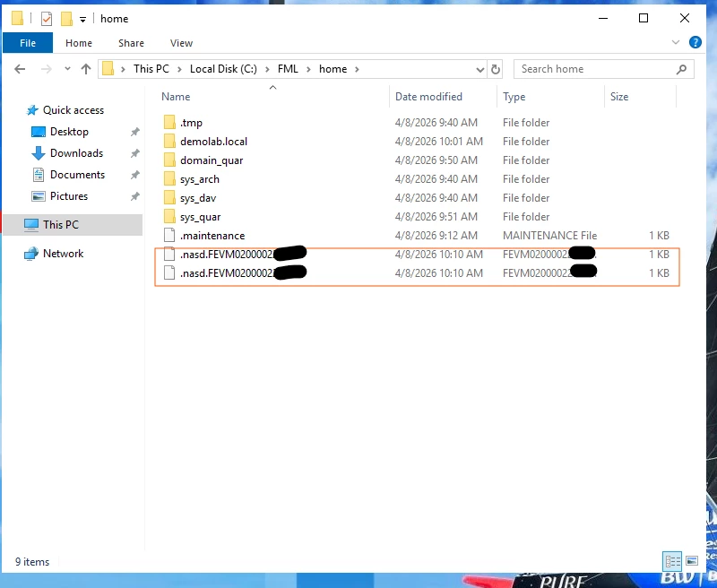
Task: Switch to Large icons view in status bar
Action: click(x=692, y=561)
